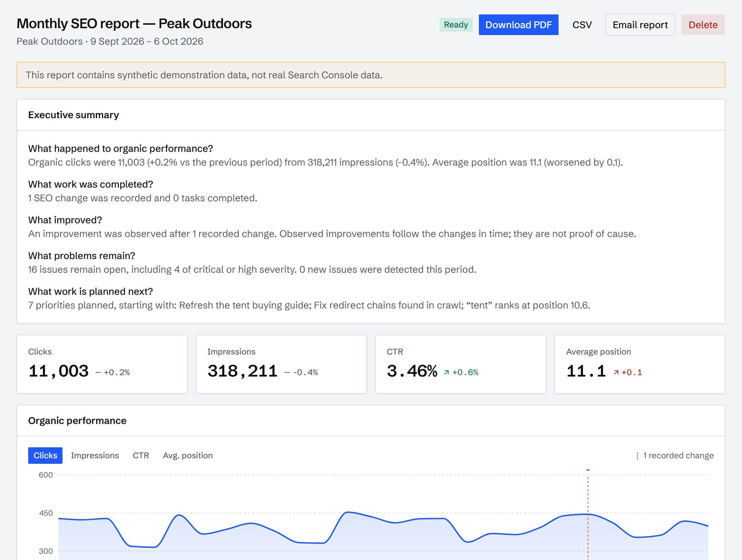Screen dimensions: 742x560
Task: Click 'What work is planned next?' heading
Action: pos(90,291)
